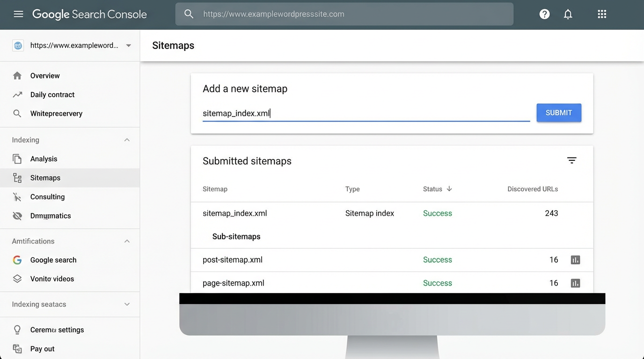Collapse the Indexing section chevron
The height and width of the screenshot is (359, 644).
click(x=126, y=139)
